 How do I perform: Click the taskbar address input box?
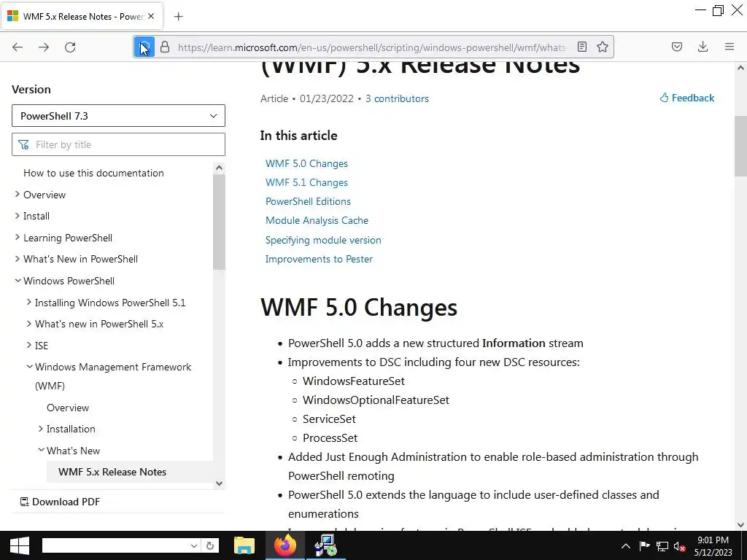tap(115, 545)
